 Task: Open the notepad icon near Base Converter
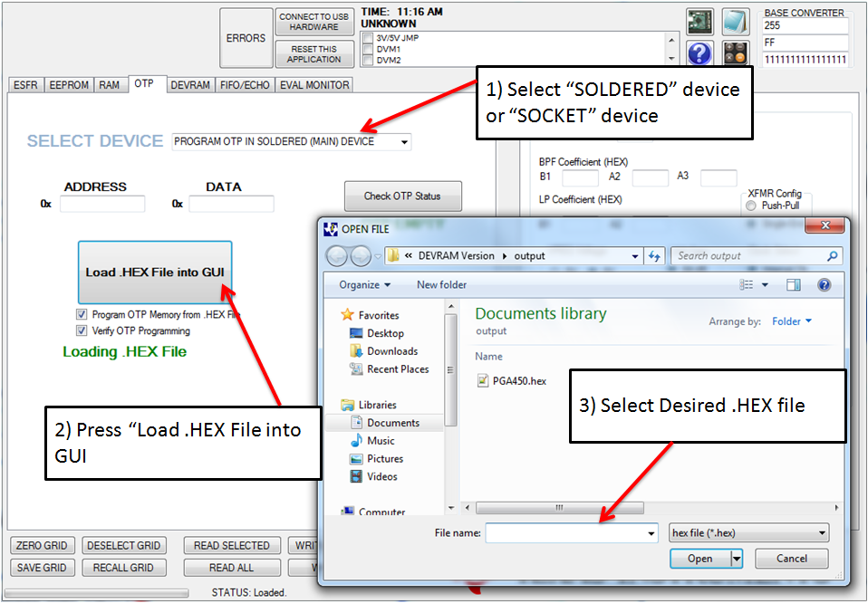coord(735,20)
